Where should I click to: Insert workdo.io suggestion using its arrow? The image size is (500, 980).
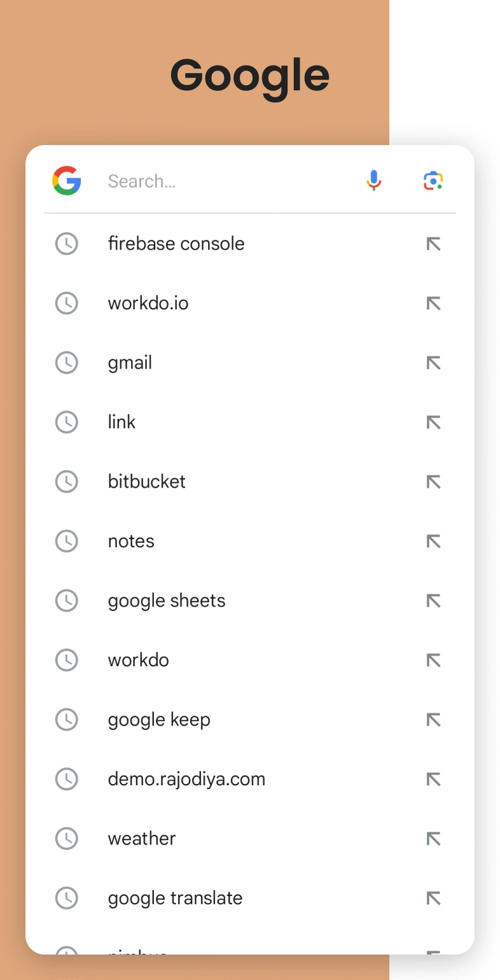click(433, 304)
